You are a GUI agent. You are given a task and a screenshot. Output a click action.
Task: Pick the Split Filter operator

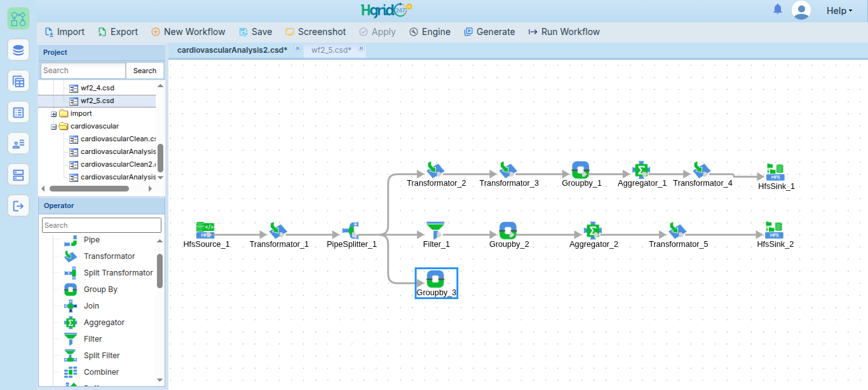tap(102, 356)
